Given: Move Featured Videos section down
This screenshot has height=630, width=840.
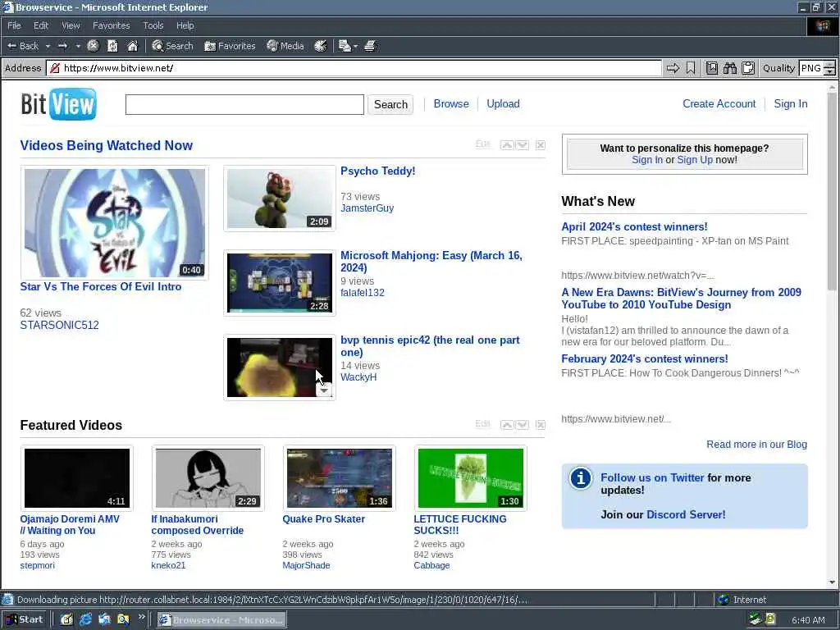Looking at the screenshot, I should (523, 425).
